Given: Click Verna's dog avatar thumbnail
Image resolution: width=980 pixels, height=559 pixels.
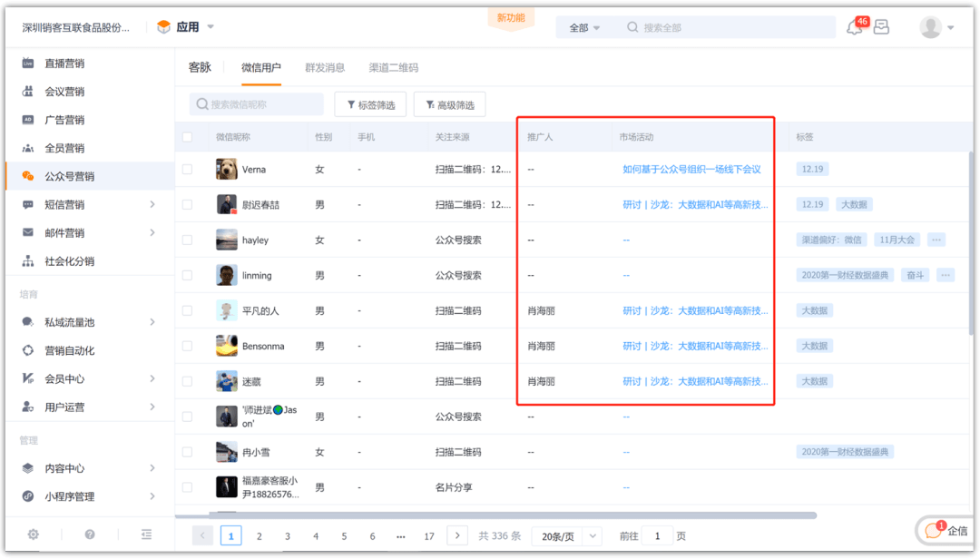Looking at the screenshot, I should 226,170.
